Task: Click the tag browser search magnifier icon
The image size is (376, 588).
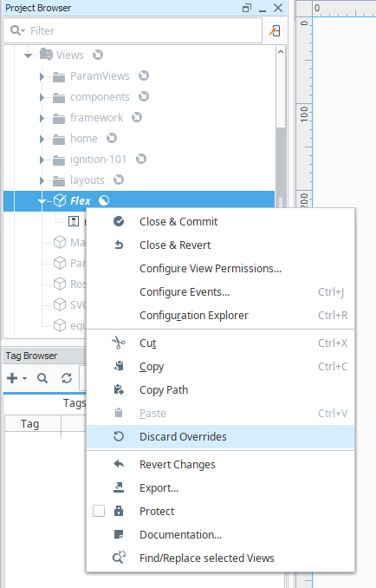Action: pyautogui.click(x=42, y=378)
